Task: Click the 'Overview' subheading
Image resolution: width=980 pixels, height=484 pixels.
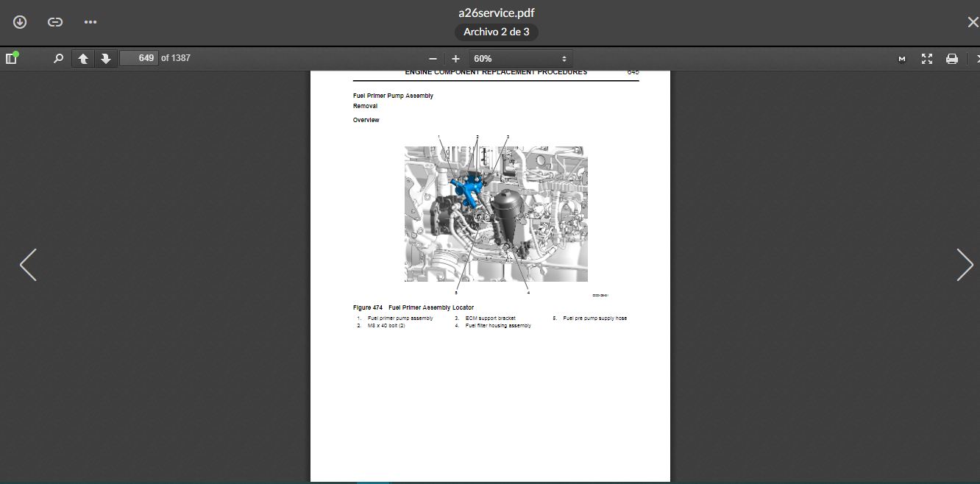Action: [366, 120]
